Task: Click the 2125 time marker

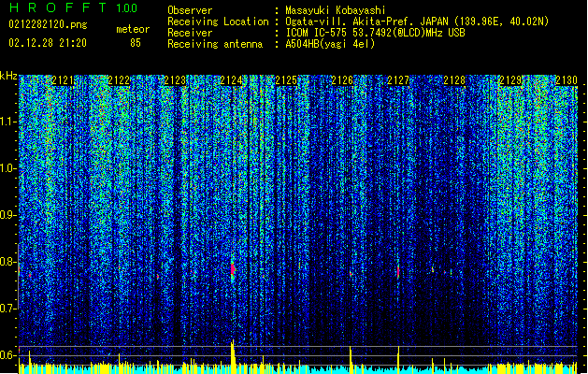Action: coord(286,80)
